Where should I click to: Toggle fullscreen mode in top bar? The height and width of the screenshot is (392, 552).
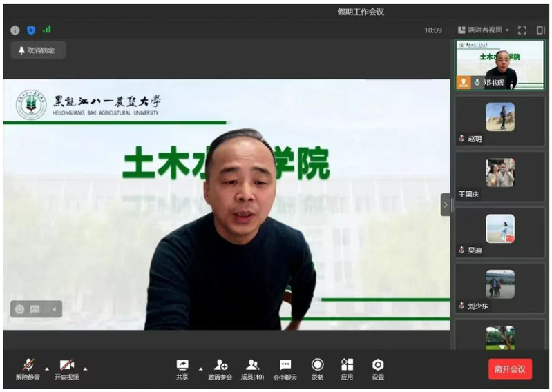(522, 30)
